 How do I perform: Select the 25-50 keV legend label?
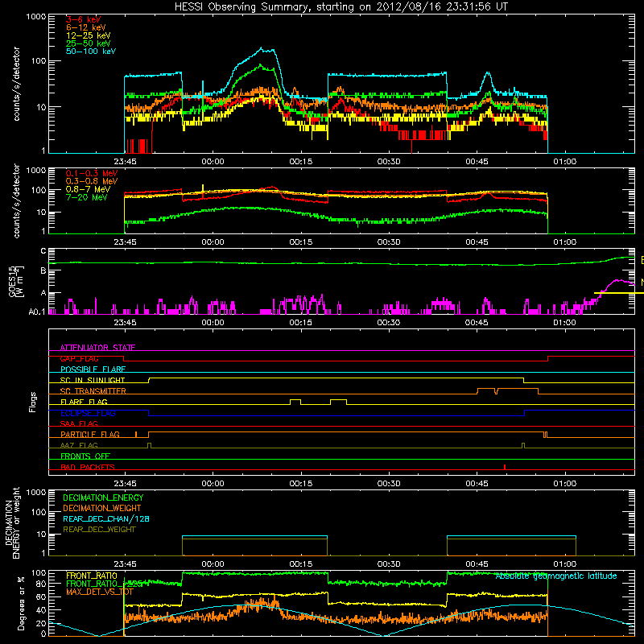click(88, 43)
